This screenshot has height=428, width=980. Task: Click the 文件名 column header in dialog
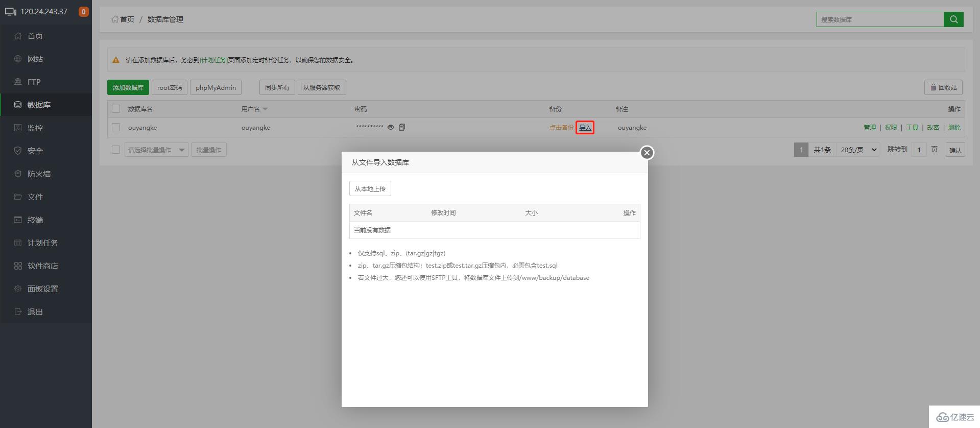pos(363,212)
